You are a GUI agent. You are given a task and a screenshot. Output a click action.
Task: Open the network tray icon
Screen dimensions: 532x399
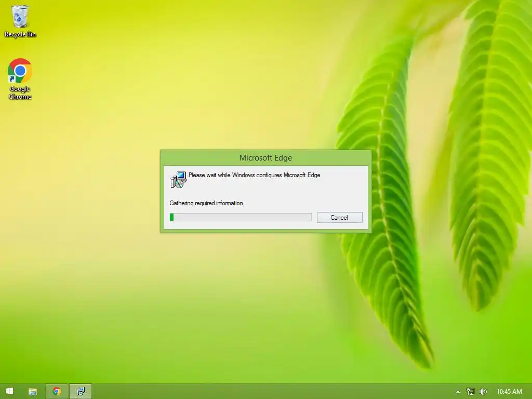(x=470, y=392)
